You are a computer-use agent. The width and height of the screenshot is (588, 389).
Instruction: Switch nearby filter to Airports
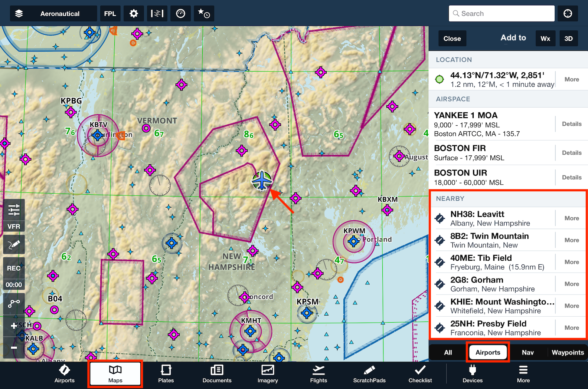(488, 353)
